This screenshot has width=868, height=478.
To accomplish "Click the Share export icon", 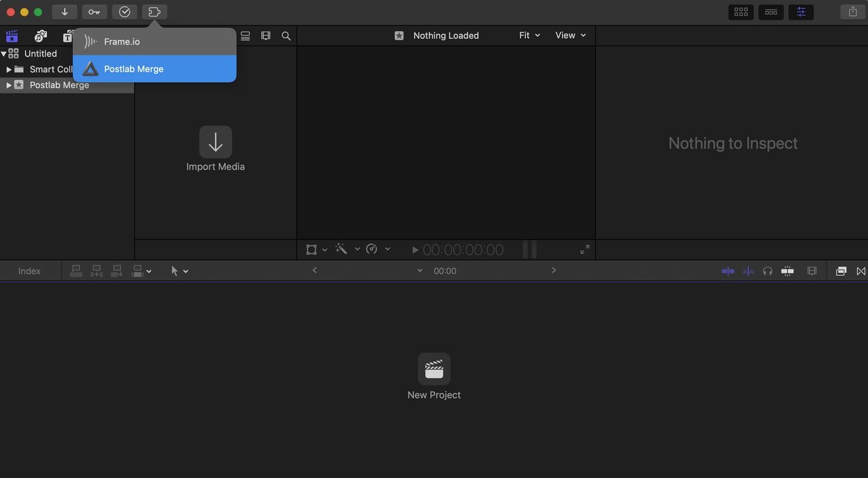I will 853,12.
